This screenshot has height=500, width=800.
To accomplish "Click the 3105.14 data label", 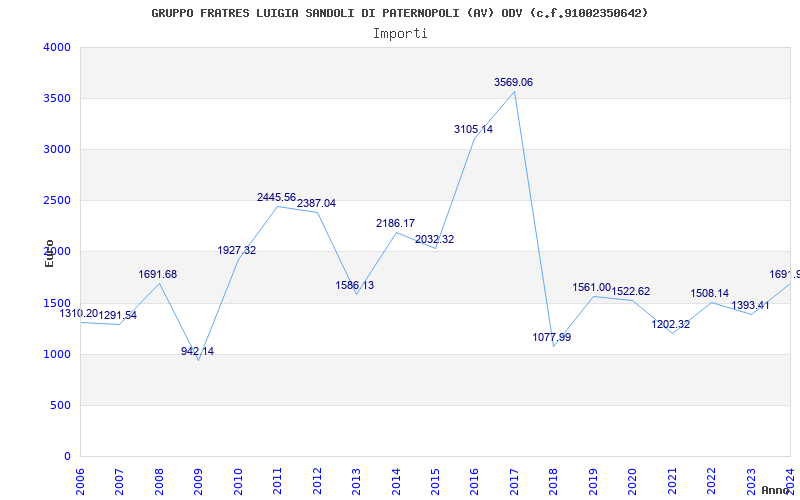I will click(x=473, y=130).
